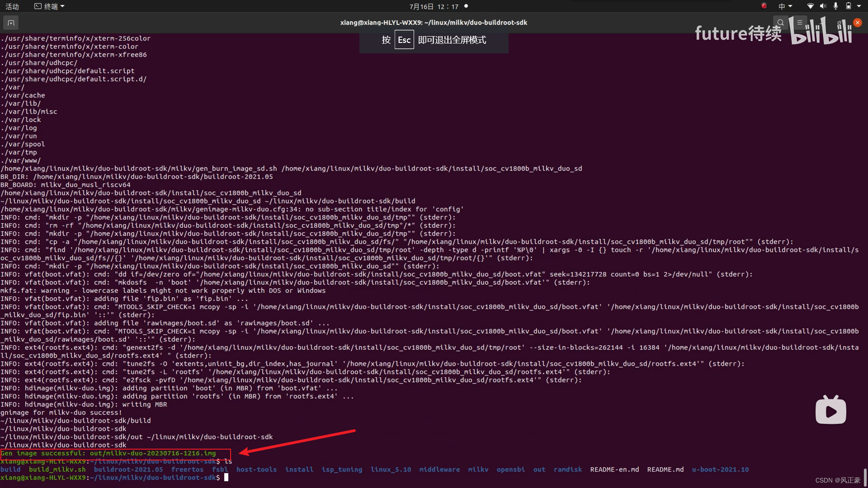Open the 中 input method menu
868x488 pixels.
point(785,6)
